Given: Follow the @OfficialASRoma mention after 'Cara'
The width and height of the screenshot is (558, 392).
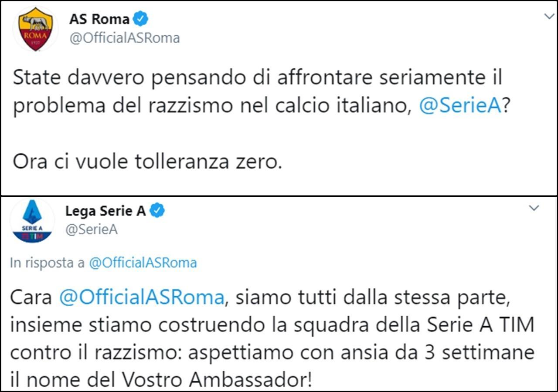Looking at the screenshot, I should point(141,298).
